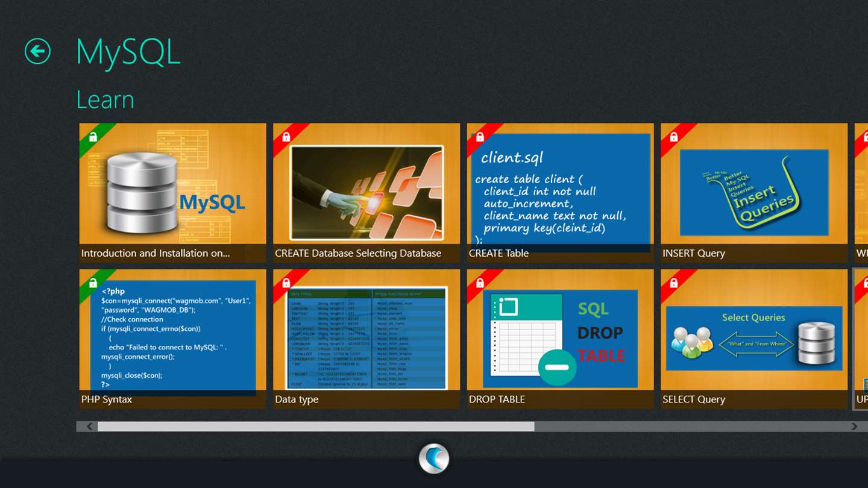Click the 'SELECT Query' caption text

pos(694,399)
